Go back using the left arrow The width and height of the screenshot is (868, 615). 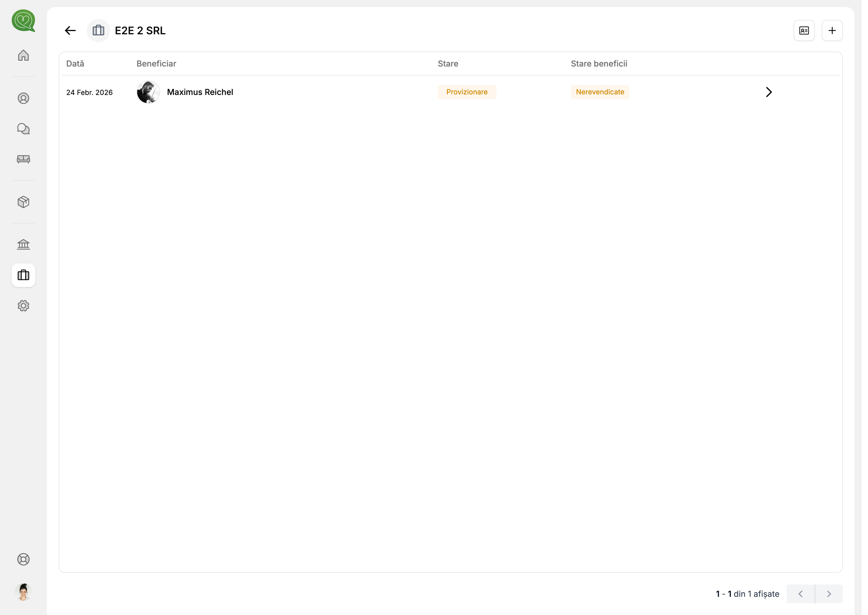coord(70,31)
